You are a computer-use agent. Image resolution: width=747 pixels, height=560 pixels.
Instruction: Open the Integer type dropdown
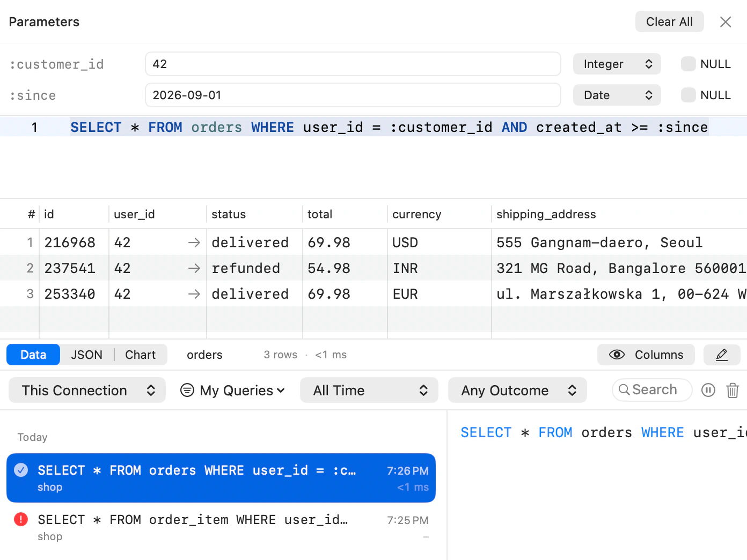(x=617, y=64)
